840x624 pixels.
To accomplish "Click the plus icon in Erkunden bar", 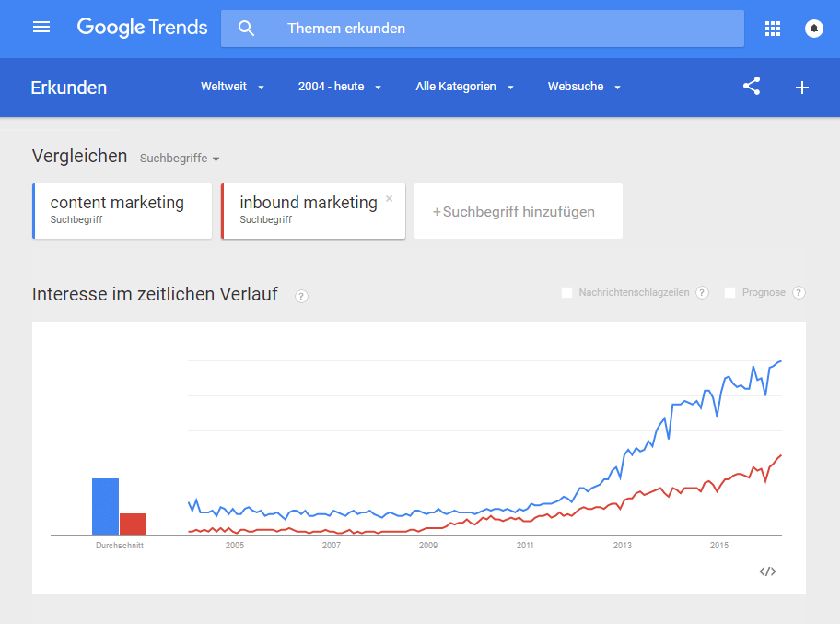I will (802, 88).
